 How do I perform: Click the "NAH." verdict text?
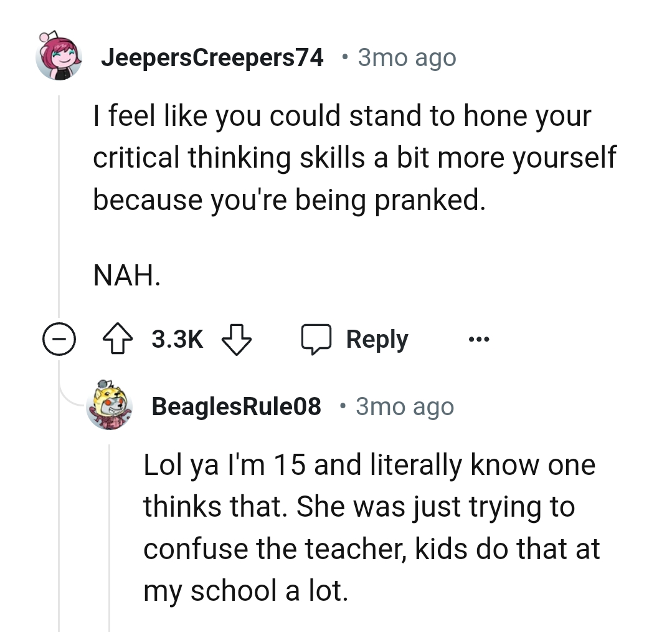tap(127, 275)
